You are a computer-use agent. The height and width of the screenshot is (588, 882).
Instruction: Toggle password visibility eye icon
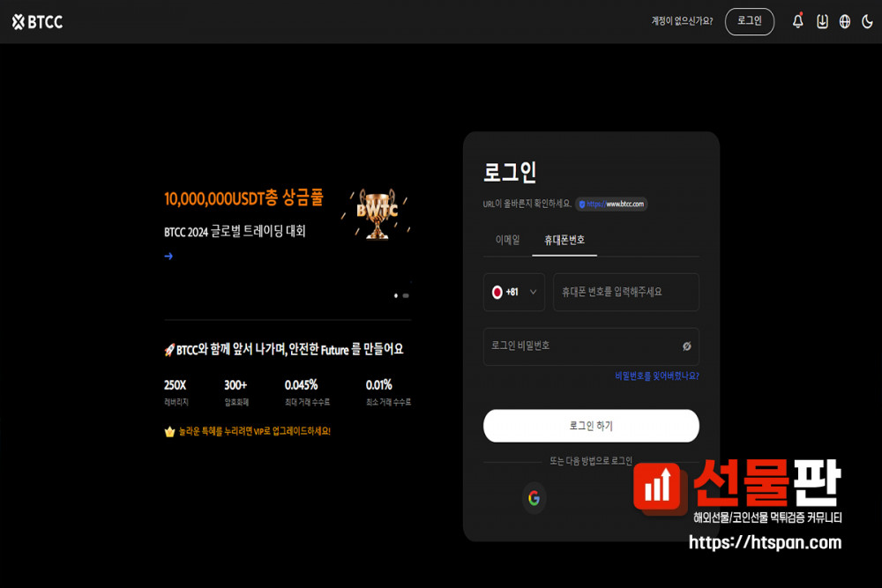(x=686, y=346)
